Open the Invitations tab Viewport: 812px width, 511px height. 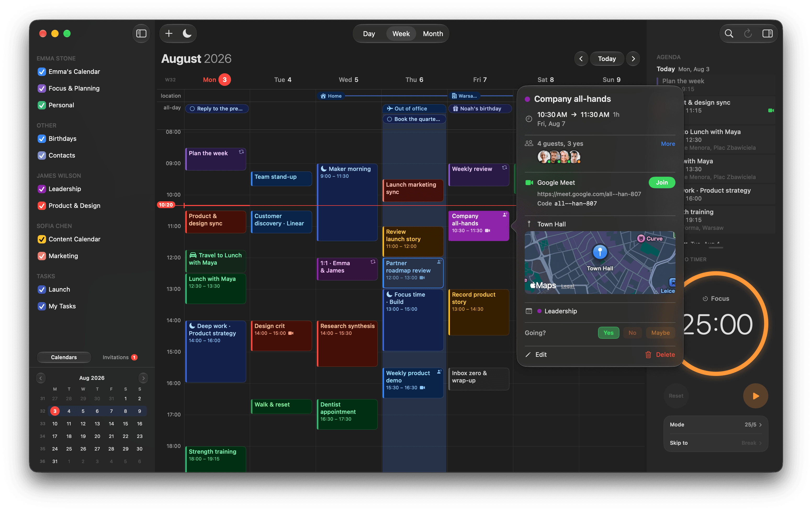[x=120, y=357]
